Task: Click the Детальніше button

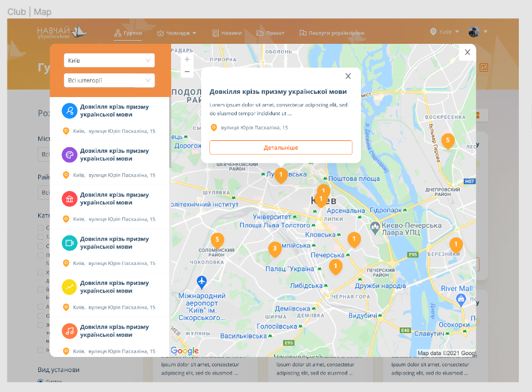Action: [281, 148]
